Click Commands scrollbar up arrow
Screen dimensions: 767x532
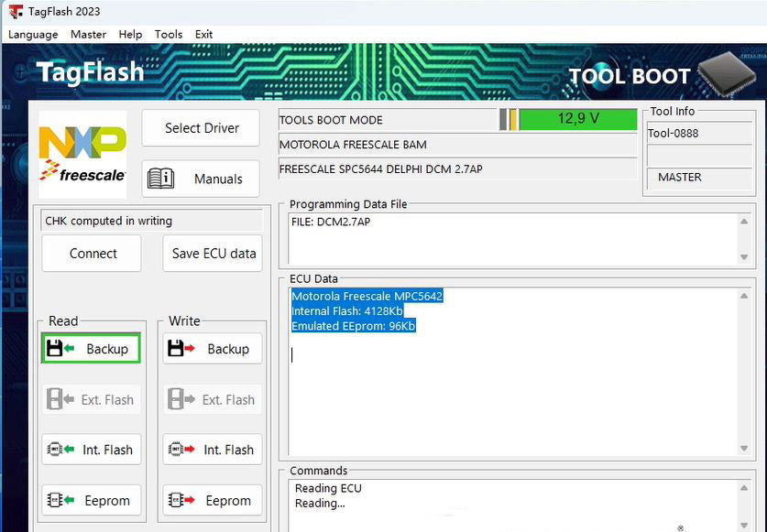click(x=744, y=487)
